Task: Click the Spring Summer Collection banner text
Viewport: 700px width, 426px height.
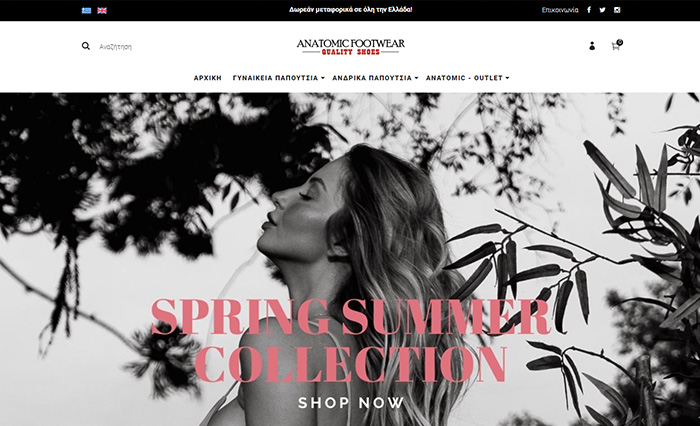Action: point(351,341)
